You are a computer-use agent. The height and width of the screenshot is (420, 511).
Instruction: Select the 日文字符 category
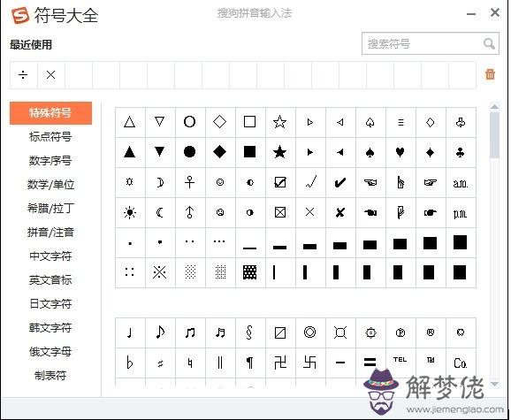pyautogui.click(x=50, y=303)
